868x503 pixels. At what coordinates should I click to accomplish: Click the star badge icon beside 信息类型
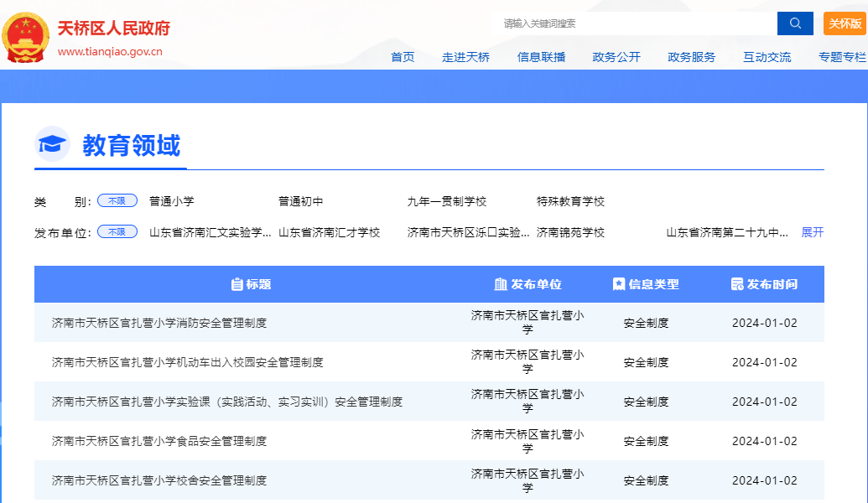click(x=619, y=284)
